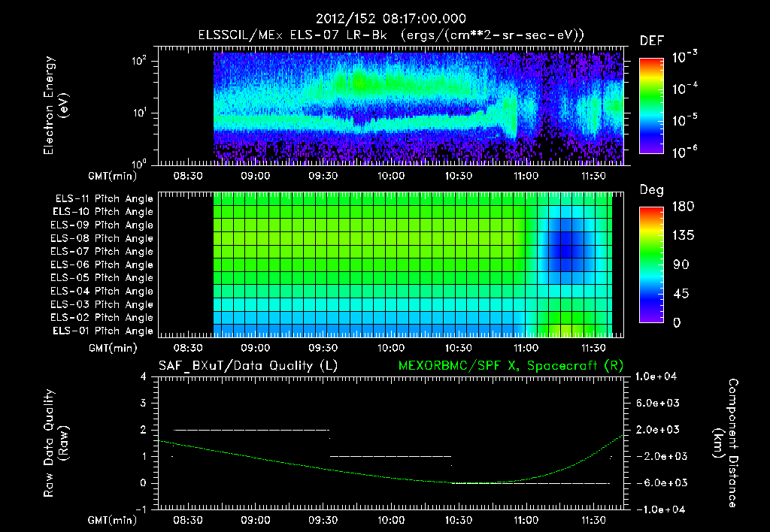Click 10:00 tick label under spectrogram
Viewport: 770px width, 532px height.
click(x=391, y=176)
